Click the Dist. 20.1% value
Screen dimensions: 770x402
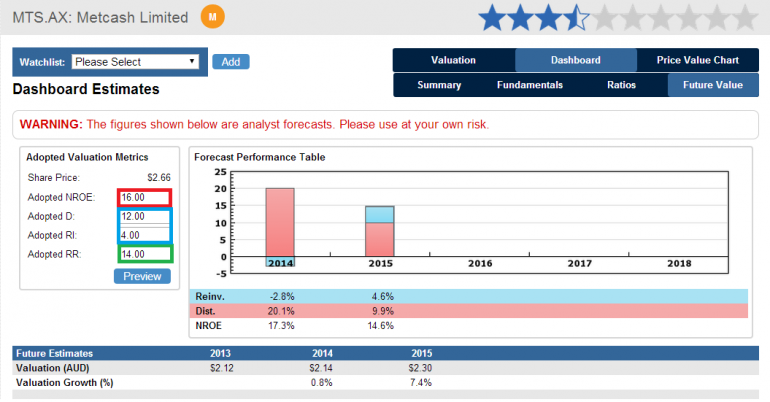pos(281,311)
